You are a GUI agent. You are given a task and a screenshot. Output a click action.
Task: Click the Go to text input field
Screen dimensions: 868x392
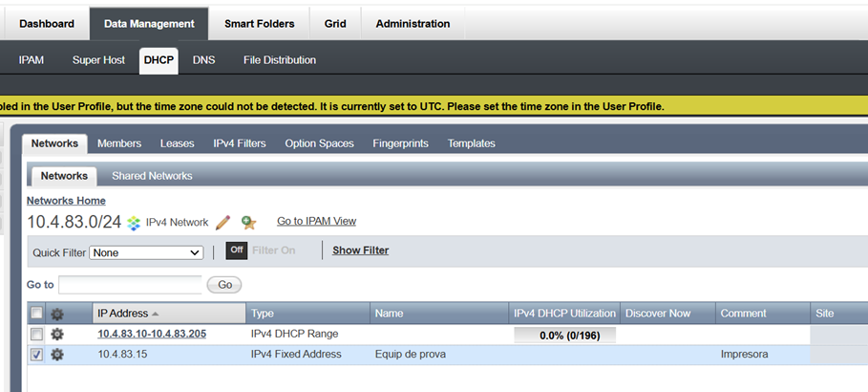pyautogui.click(x=131, y=285)
